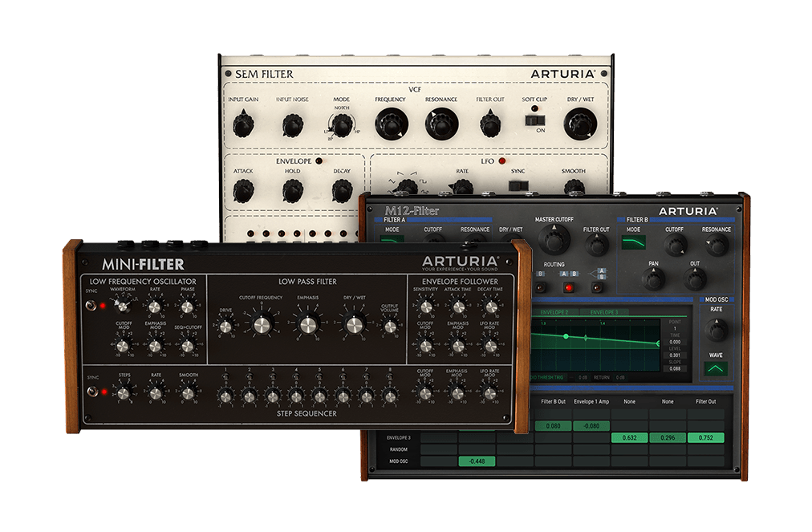The image size is (812, 532).
Task: Adjust the Mini-Filter LFO Rate knob
Action: point(155,307)
